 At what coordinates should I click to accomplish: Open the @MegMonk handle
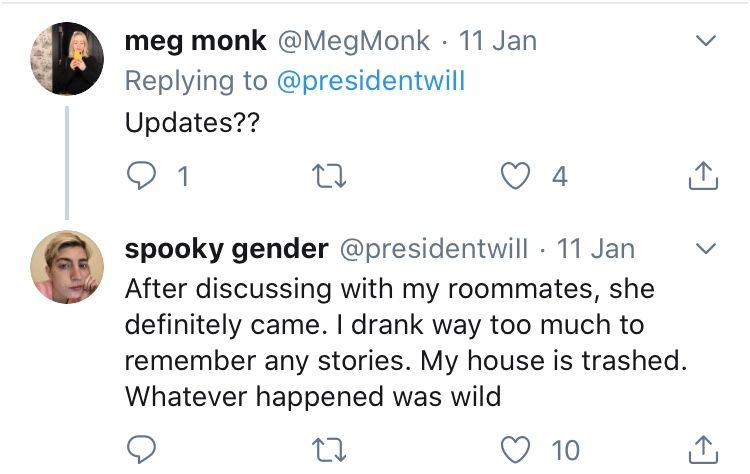pyautogui.click(x=354, y=42)
